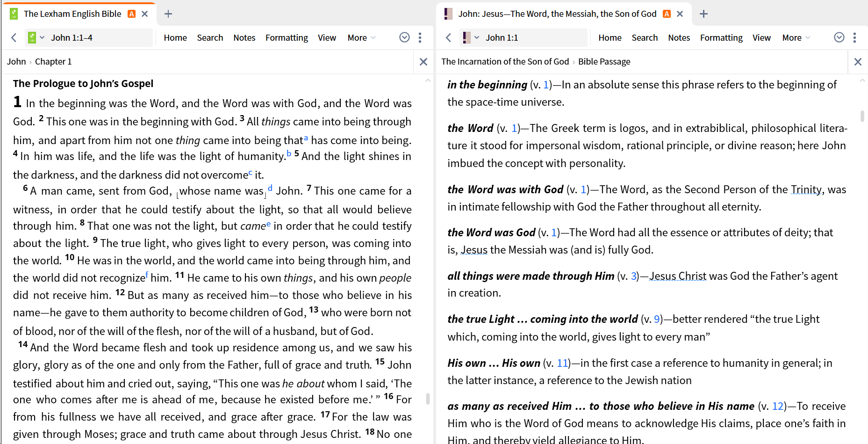Click the Lexham English Bible tab book icon
The height and width of the screenshot is (444, 868).
point(14,14)
